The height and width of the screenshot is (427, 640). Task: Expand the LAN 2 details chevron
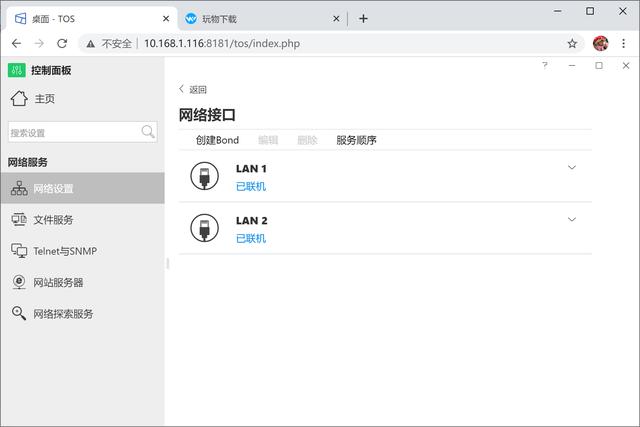pos(572,220)
